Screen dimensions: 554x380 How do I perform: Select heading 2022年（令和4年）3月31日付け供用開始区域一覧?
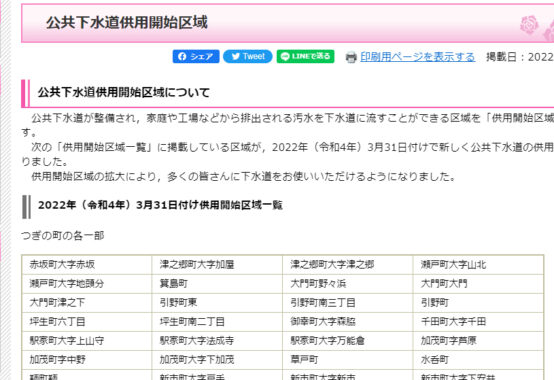(x=160, y=205)
